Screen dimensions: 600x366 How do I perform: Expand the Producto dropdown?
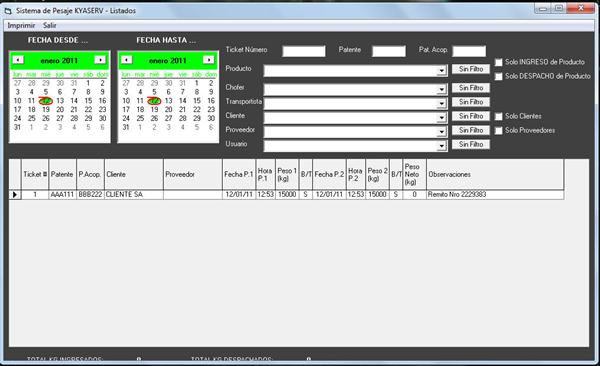point(442,71)
